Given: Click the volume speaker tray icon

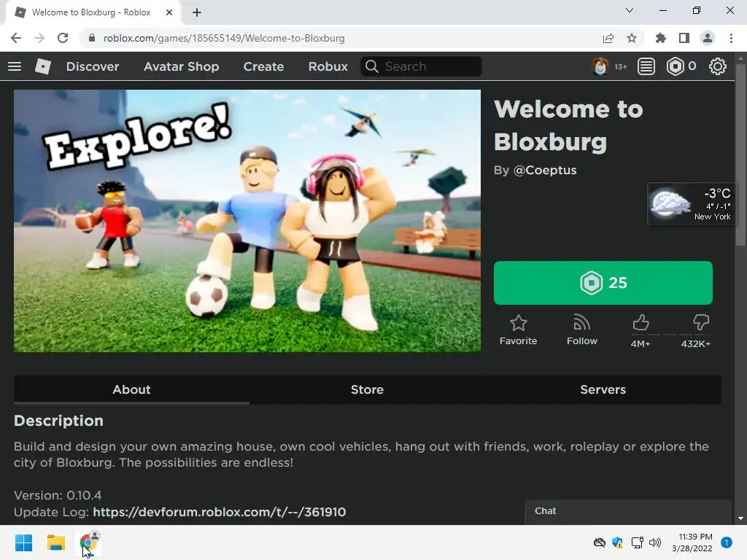Looking at the screenshot, I should click(x=655, y=542).
